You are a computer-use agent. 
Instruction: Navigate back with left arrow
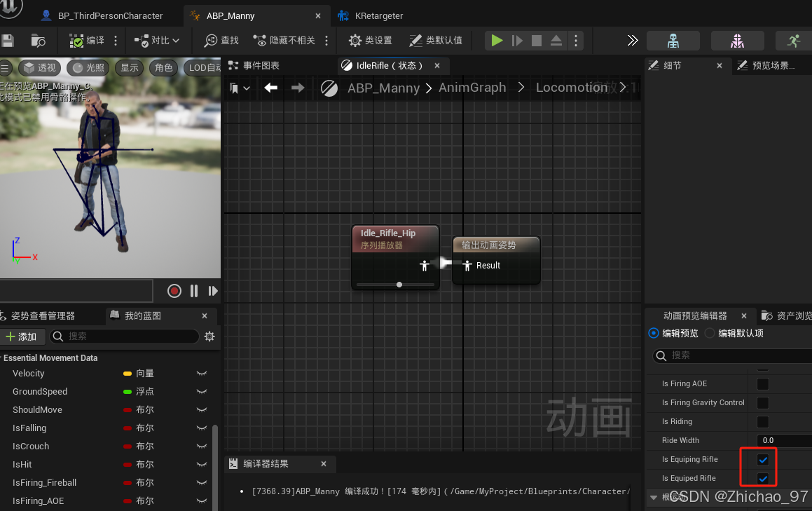(x=271, y=88)
